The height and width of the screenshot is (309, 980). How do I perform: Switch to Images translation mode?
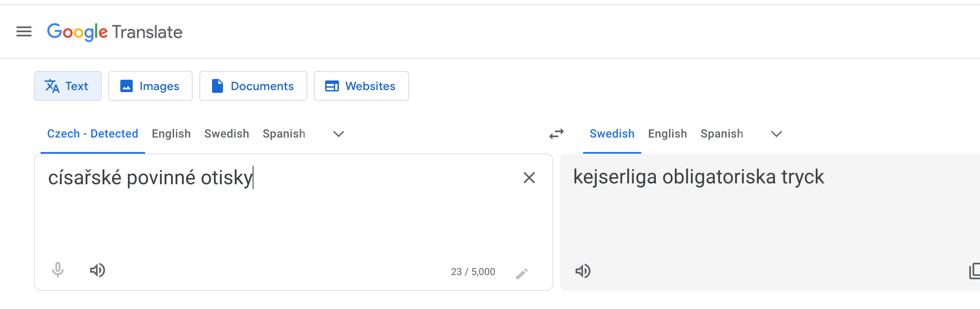coord(151,86)
